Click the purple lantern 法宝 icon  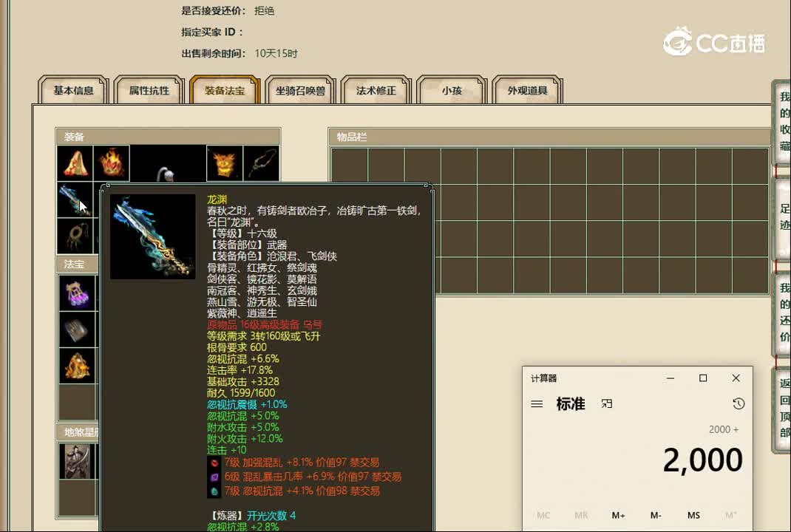(77, 293)
